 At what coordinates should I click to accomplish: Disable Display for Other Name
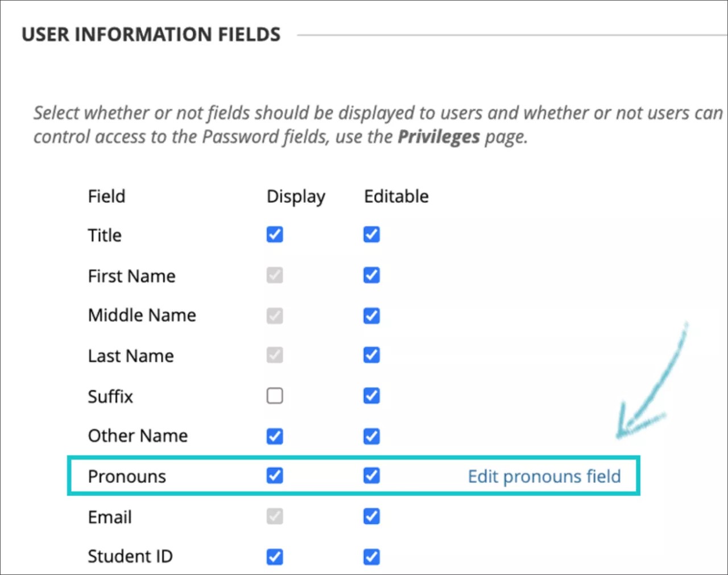[275, 436]
